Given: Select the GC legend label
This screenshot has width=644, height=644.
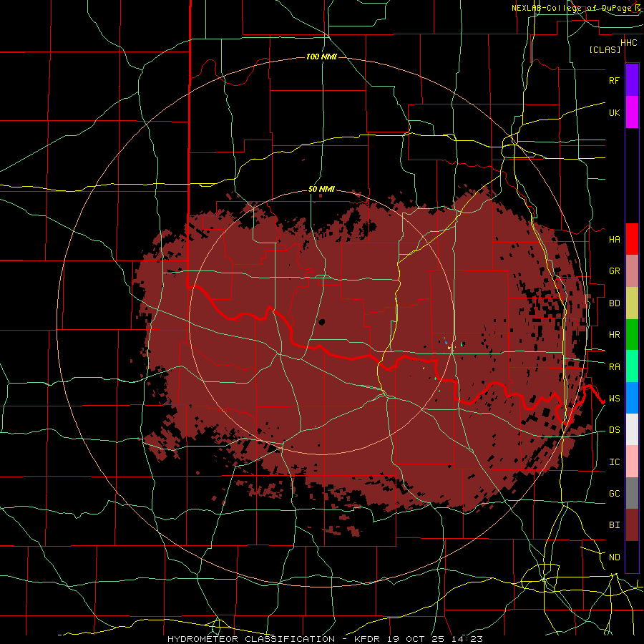Looking at the screenshot, I should coord(614,493).
